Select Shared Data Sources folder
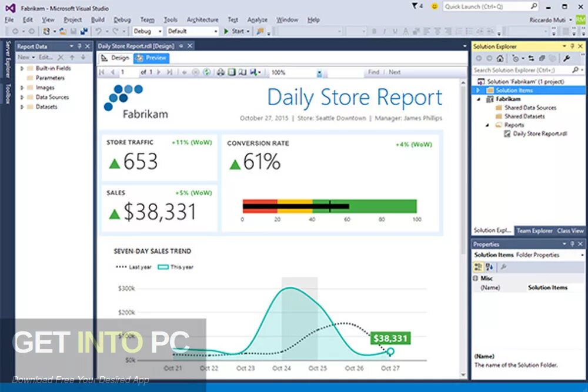 (525, 108)
